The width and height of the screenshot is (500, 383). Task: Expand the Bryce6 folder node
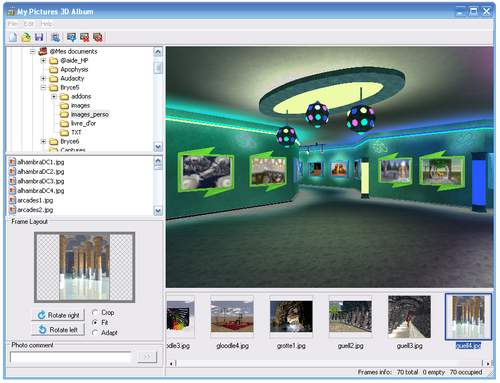[x=43, y=141]
